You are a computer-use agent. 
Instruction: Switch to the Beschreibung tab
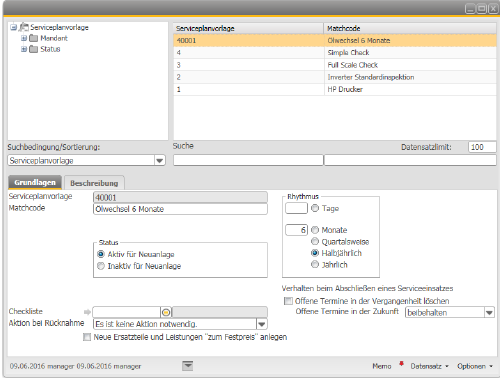pyautogui.click(x=94, y=183)
